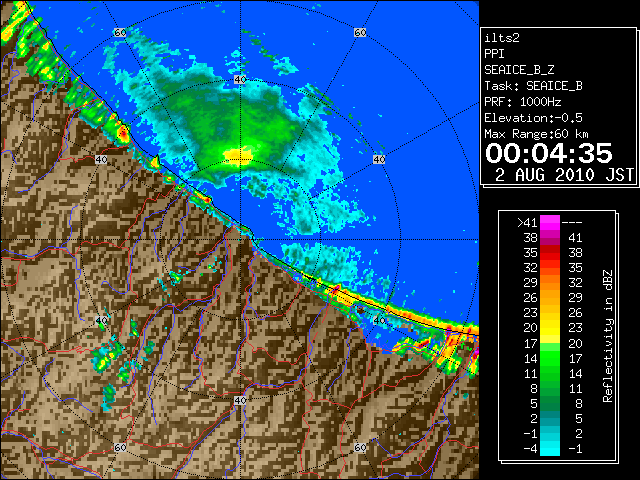Pick the yellow 20–23 dBZ legend swatch
Image resolution: width=640 pixels, height=480 pixels.
pyautogui.click(x=550, y=328)
